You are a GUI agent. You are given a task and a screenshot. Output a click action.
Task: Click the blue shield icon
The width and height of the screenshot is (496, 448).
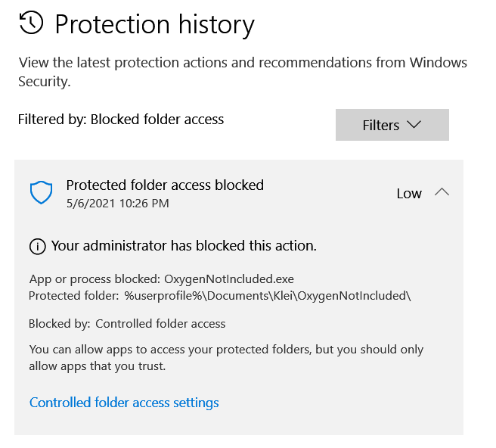pyautogui.click(x=41, y=193)
